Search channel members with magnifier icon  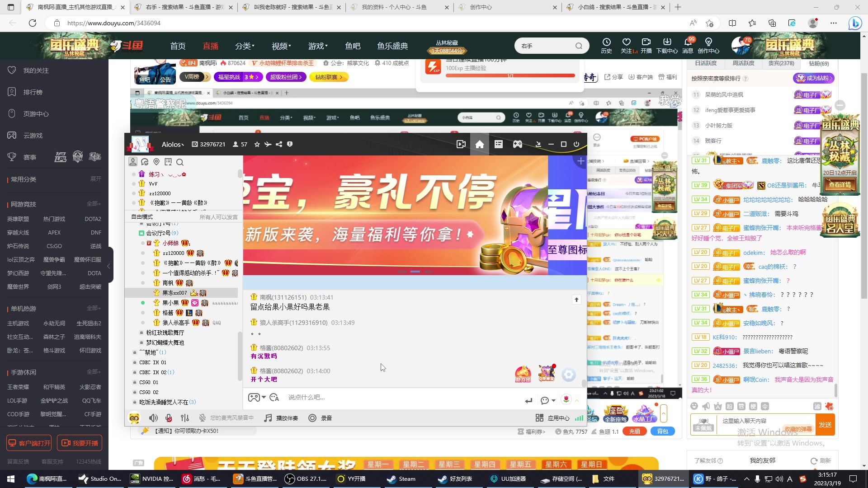[x=180, y=162]
